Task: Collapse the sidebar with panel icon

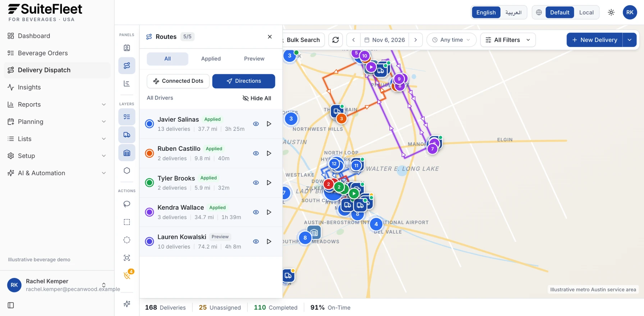Action: 11,305
